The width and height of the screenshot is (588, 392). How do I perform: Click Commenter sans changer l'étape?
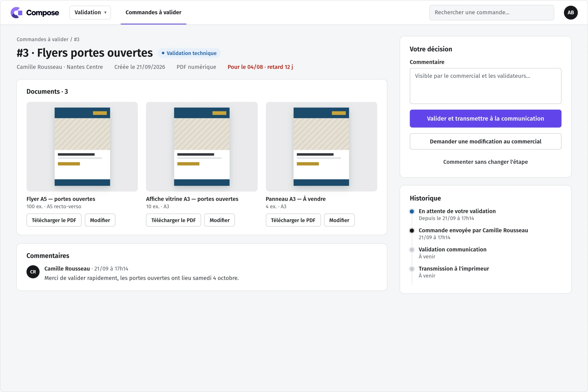(x=485, y=162)
